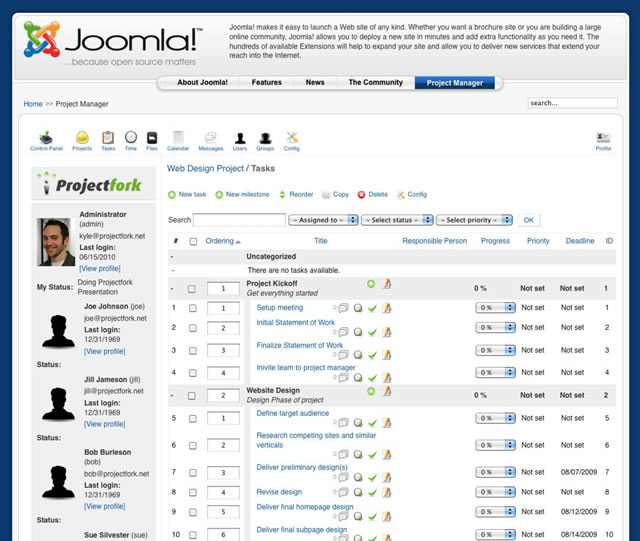Tick the checkbox for Setup meeting row
Image resolution: width=640 pixels, height=541 pixels.
192,308
